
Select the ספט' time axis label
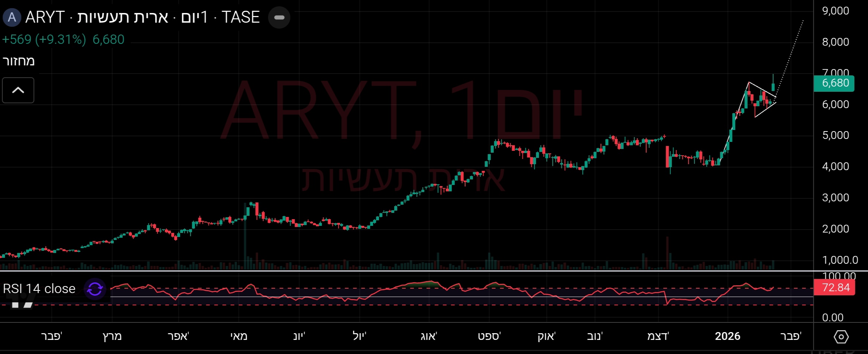[489, 336]
